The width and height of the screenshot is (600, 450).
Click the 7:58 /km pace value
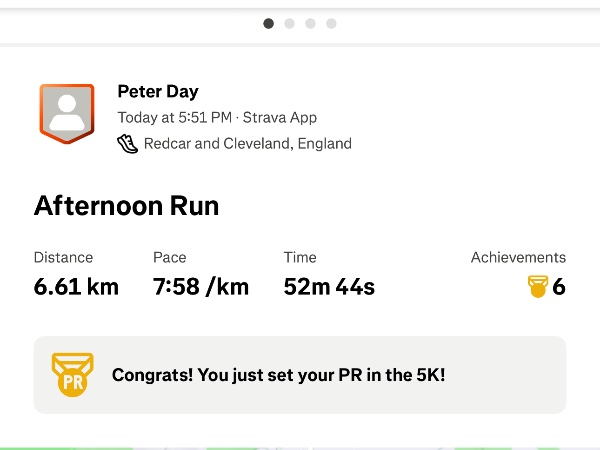coord(200,287)
